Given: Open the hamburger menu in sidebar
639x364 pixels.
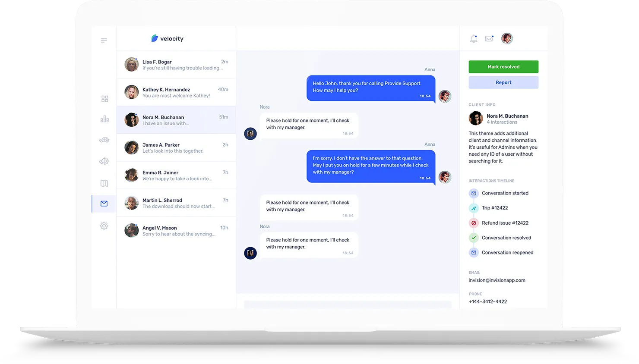Looking at the screenshot, I should pyautogui.click(x=104, y=41).
